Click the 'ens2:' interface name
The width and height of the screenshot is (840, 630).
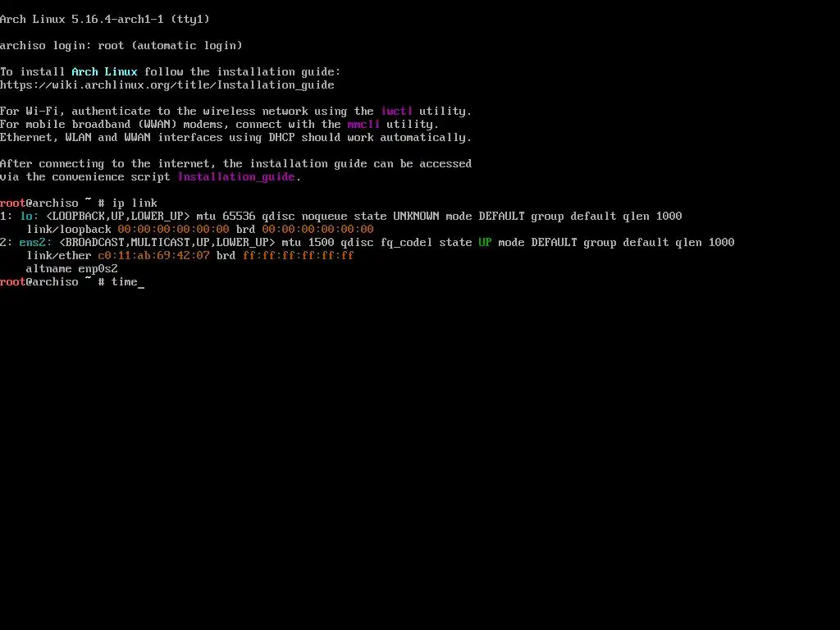tap(35, 243)
